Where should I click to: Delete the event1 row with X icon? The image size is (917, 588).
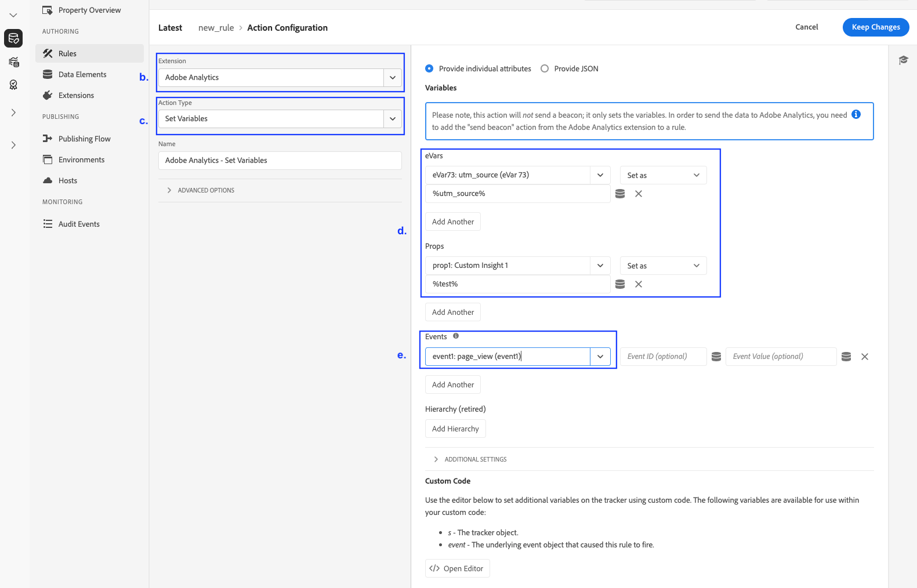(865, 357)
